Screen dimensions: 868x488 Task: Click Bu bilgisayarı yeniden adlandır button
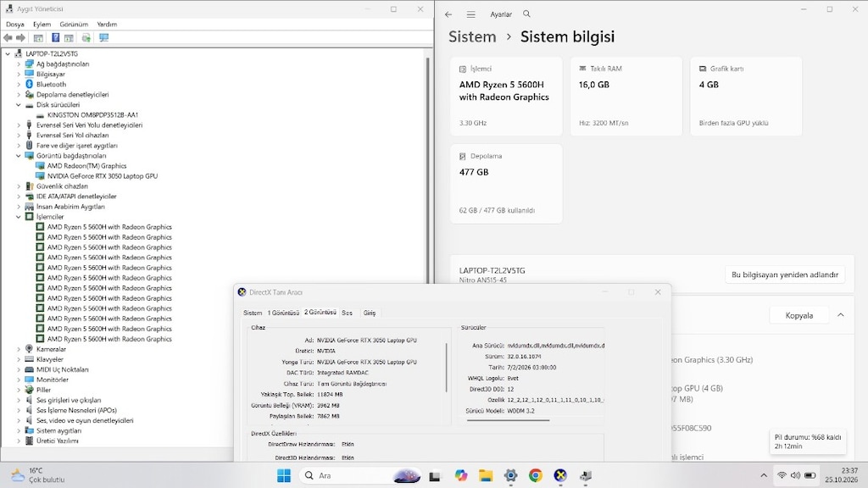click(x=784, y=274)
